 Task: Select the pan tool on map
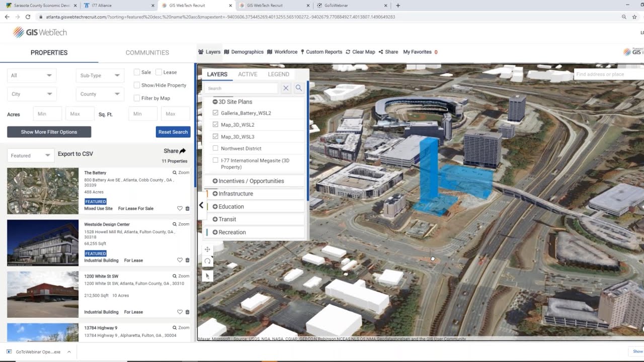click(x=207, y=249)
